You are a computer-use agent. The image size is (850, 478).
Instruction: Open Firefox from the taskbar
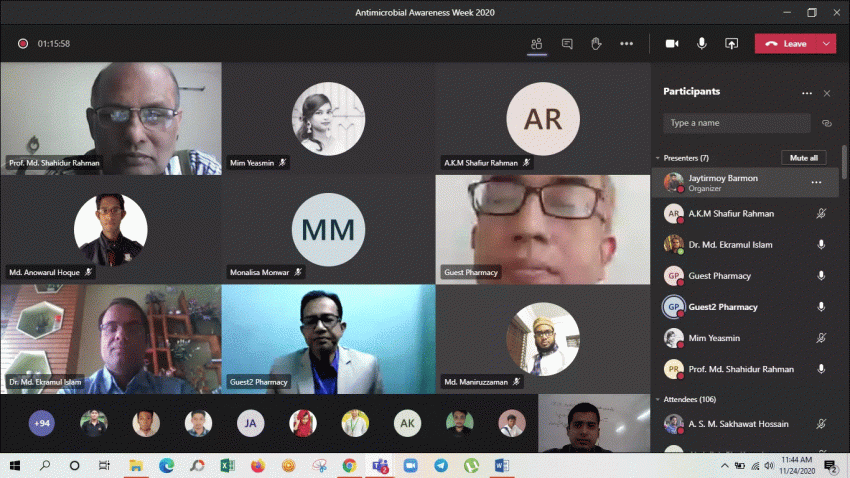pyautogui.click(x=258, y=466)
